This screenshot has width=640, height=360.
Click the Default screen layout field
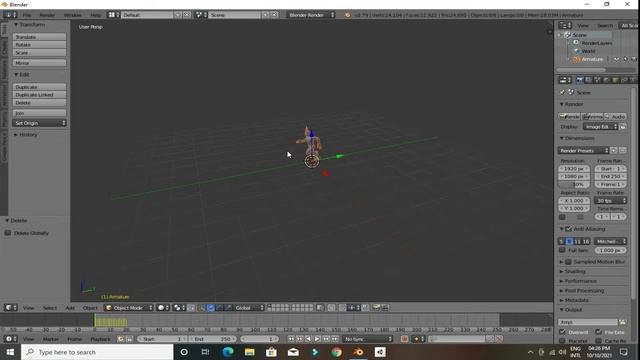coord(147,15)
